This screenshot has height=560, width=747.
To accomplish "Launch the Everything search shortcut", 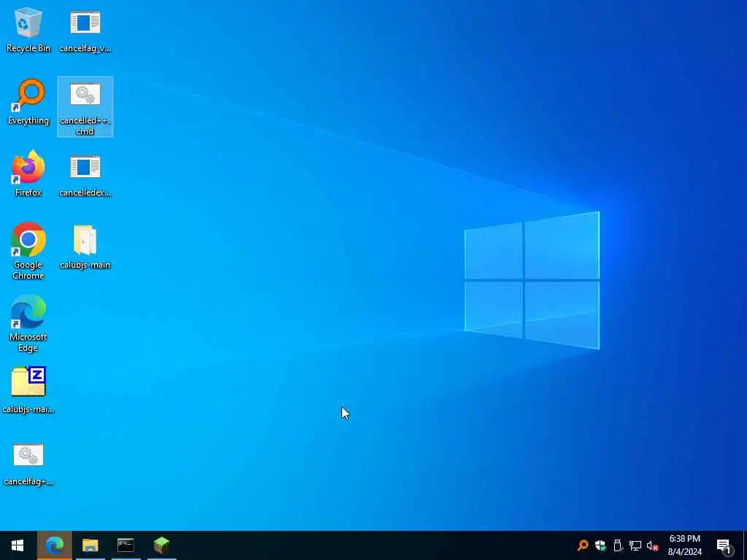I will click(x=28, y=102).
